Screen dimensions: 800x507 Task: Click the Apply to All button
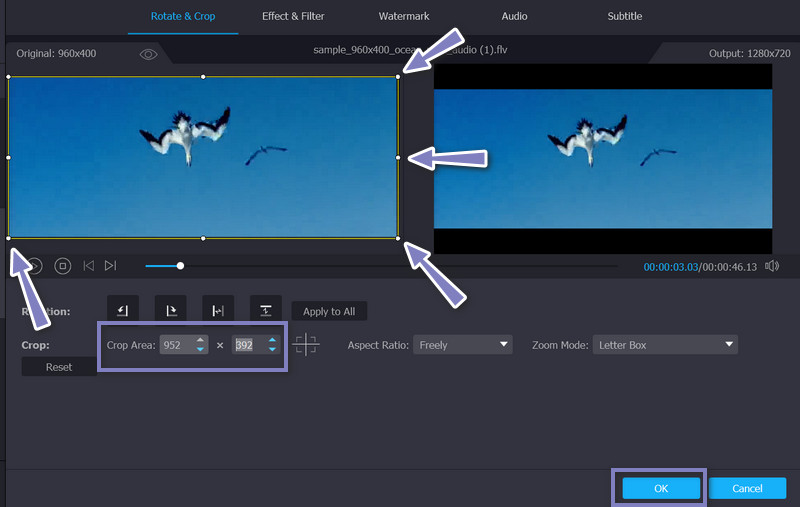point(329,311)
